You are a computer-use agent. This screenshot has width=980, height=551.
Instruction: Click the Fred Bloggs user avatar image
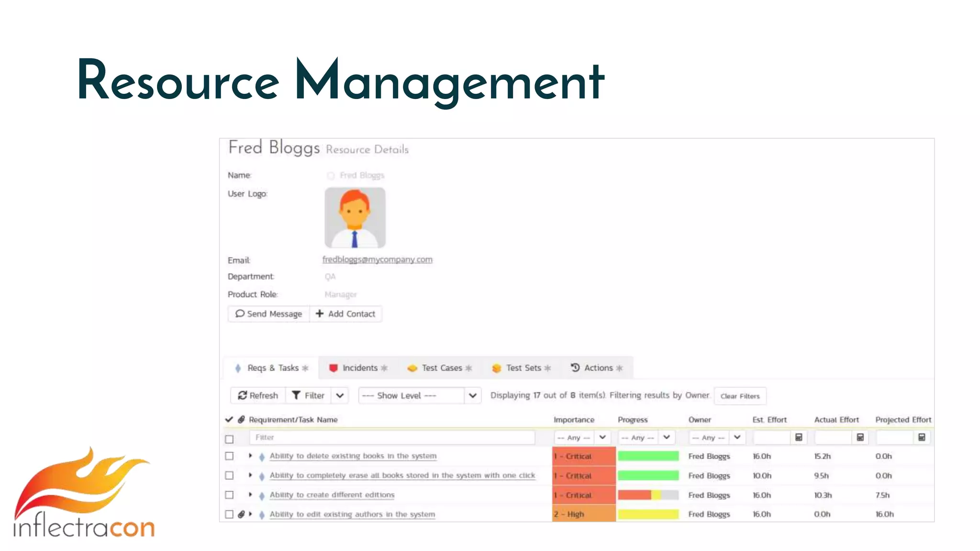pos(355,218)
